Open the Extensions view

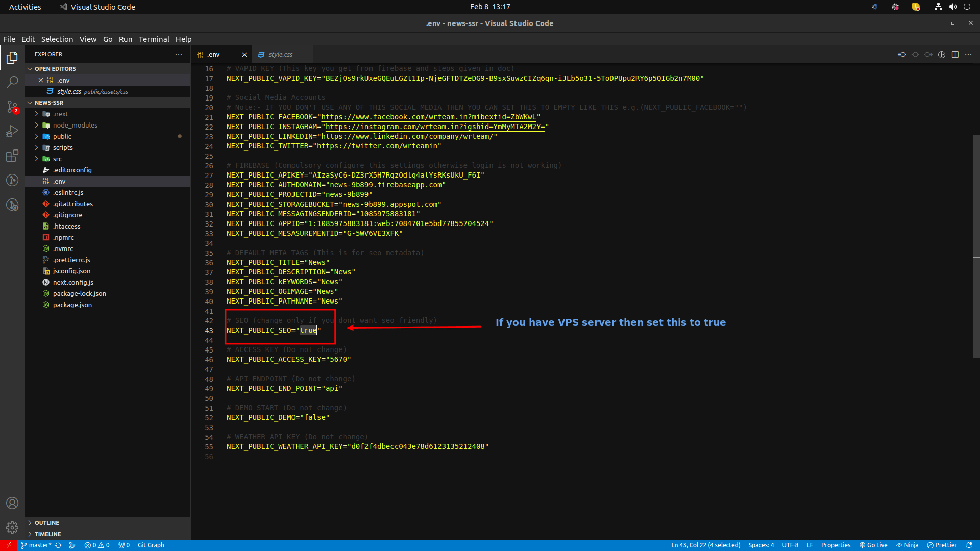tap(12, 156)
